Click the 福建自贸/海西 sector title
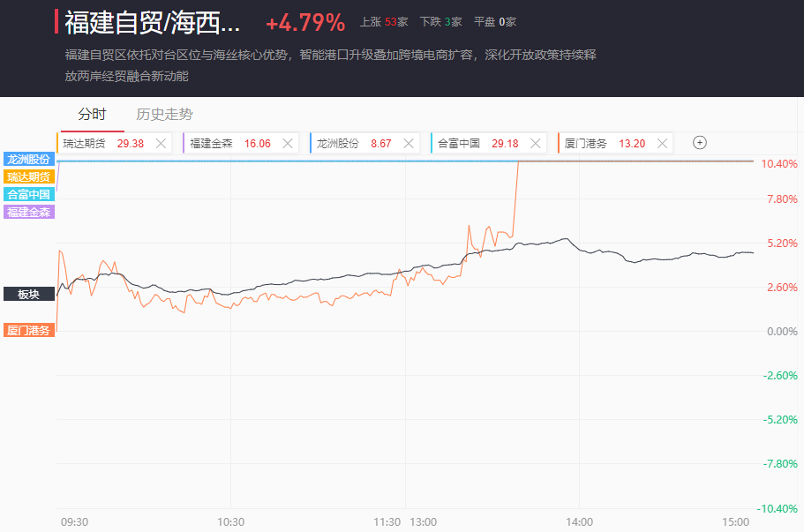 pos(152,21)
